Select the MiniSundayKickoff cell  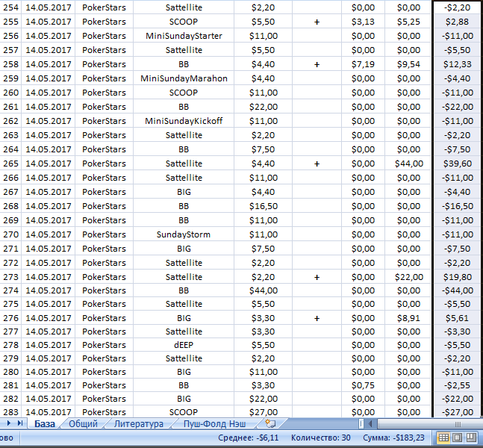(x=184, y=121)
